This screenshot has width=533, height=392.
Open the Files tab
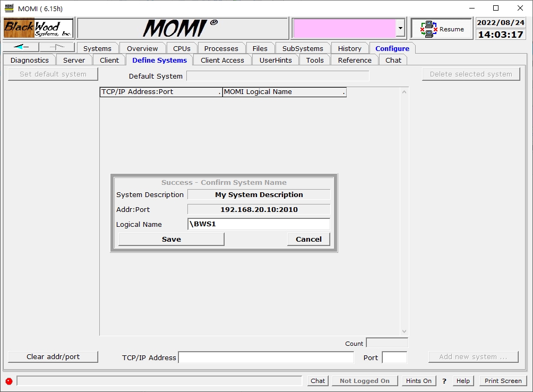point(260,48)
